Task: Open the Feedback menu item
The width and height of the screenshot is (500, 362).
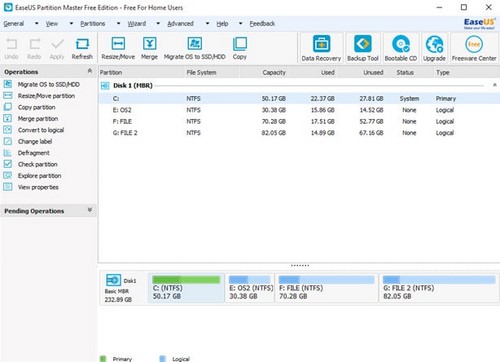Action: tap(262, 24)
